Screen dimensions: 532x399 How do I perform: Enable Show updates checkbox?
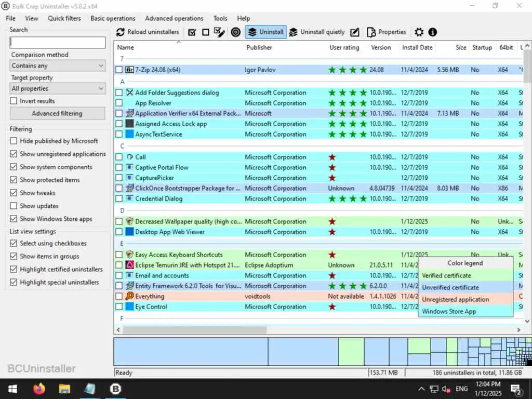(14, 206)
